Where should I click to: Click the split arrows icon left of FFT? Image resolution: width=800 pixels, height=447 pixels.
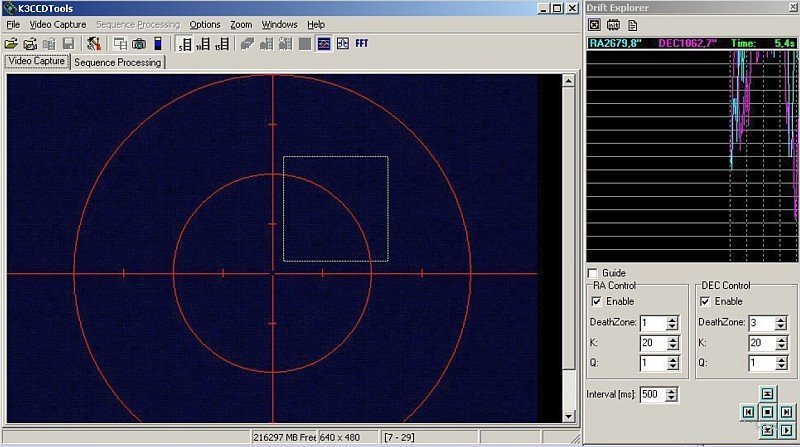click(342, 44)
